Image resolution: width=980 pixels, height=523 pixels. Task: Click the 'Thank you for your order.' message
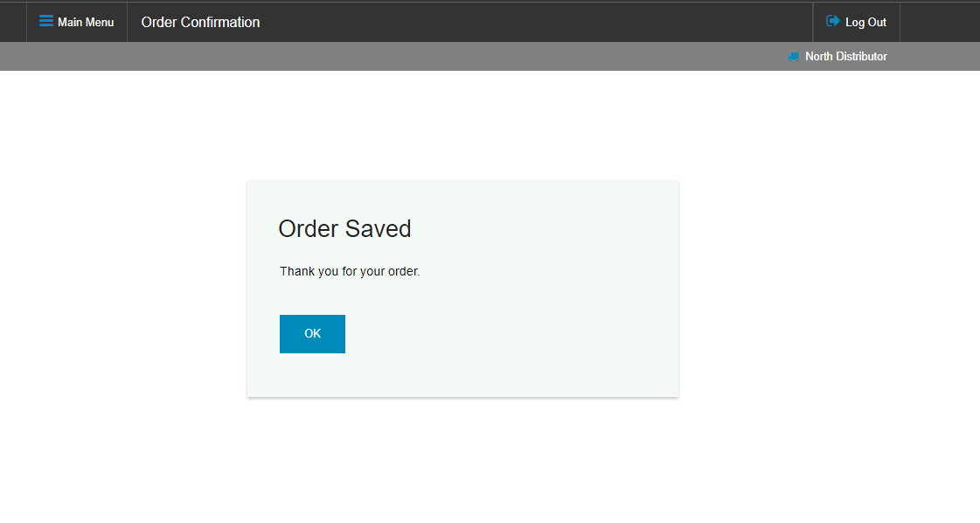click(x=350, y=271)
